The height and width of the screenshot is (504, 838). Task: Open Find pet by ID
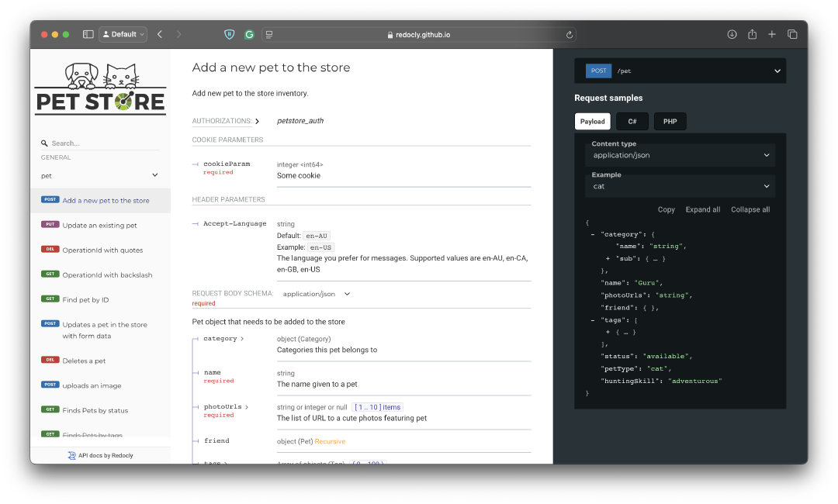coord(100,299)
